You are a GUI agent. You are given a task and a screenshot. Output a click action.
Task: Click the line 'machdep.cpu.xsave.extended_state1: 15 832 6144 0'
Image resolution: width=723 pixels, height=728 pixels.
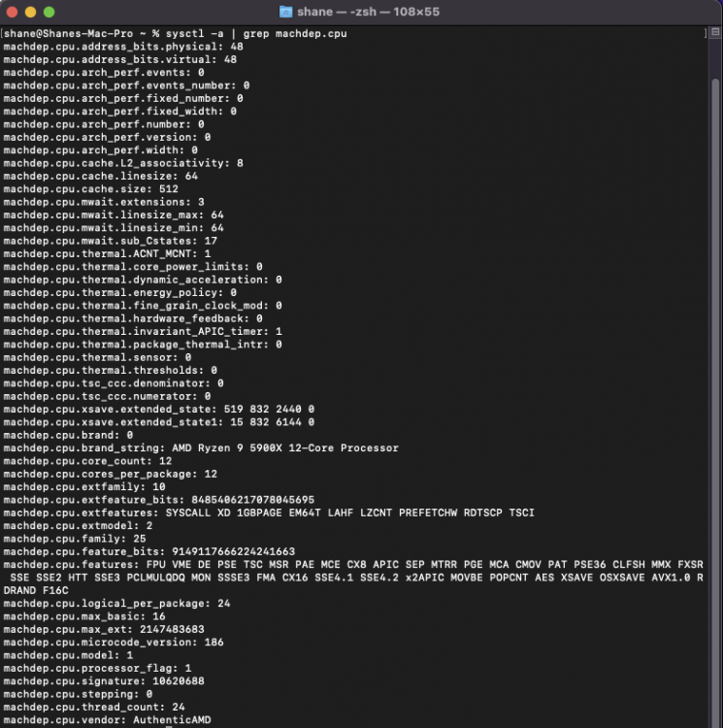(x=159, y=423)
